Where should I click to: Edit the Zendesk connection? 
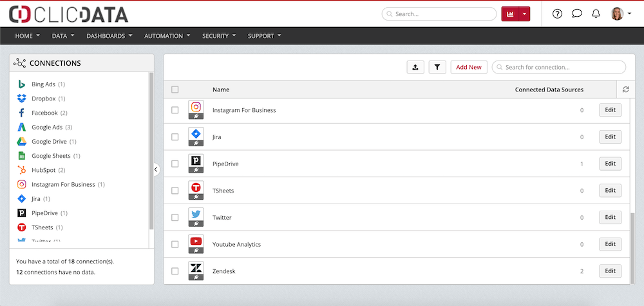click(611, 271)
